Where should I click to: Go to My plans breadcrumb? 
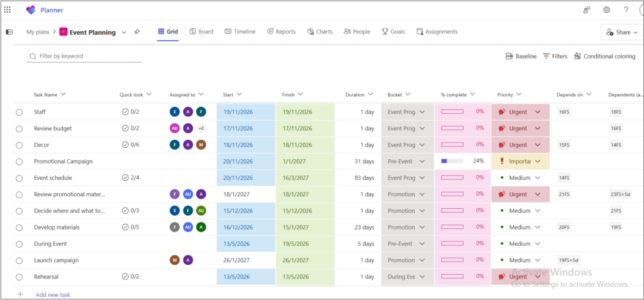[x=38, y=31]
